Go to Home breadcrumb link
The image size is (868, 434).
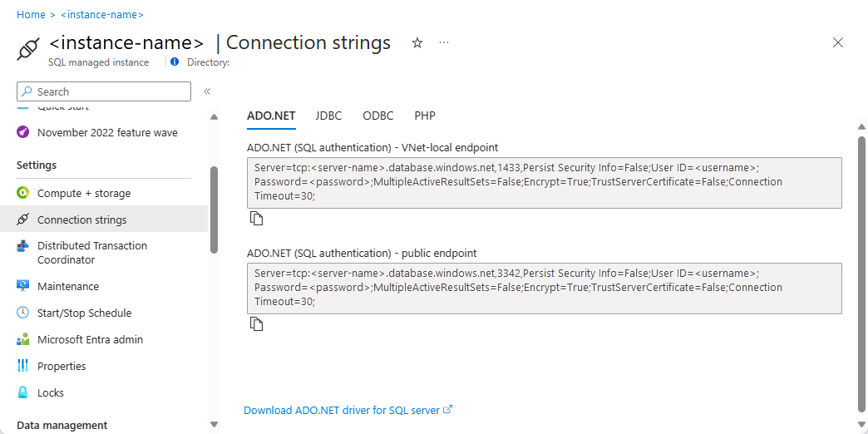(x=31, y=15)
